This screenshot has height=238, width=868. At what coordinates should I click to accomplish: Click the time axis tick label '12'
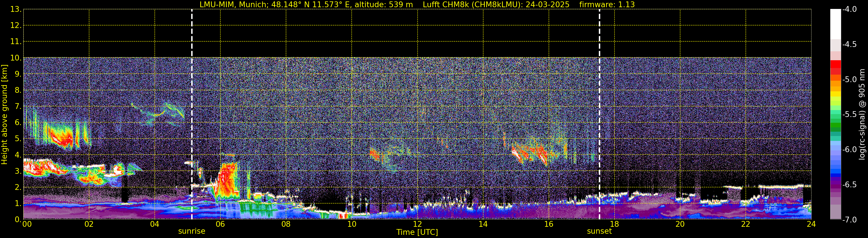coord(417,224)
